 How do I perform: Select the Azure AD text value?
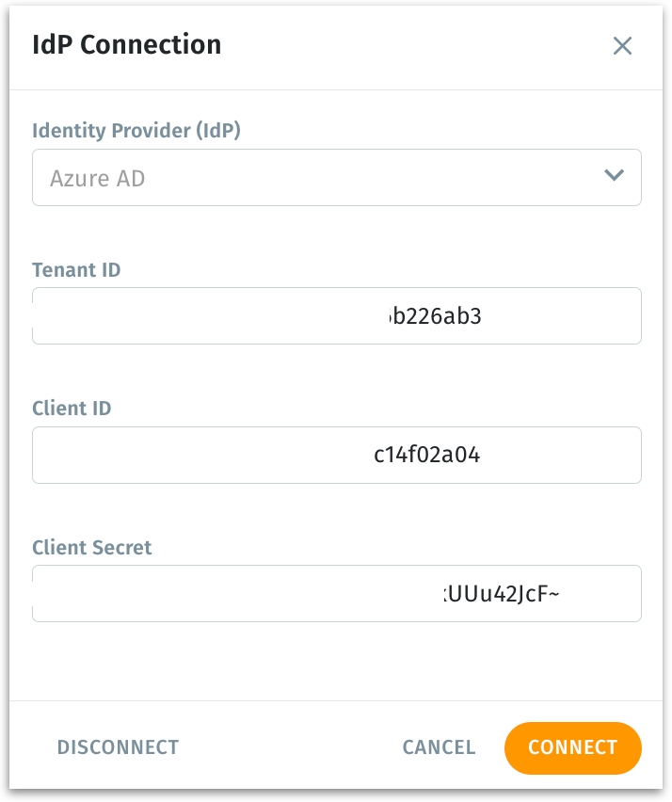pyautogui.click(x=98, y=178)
